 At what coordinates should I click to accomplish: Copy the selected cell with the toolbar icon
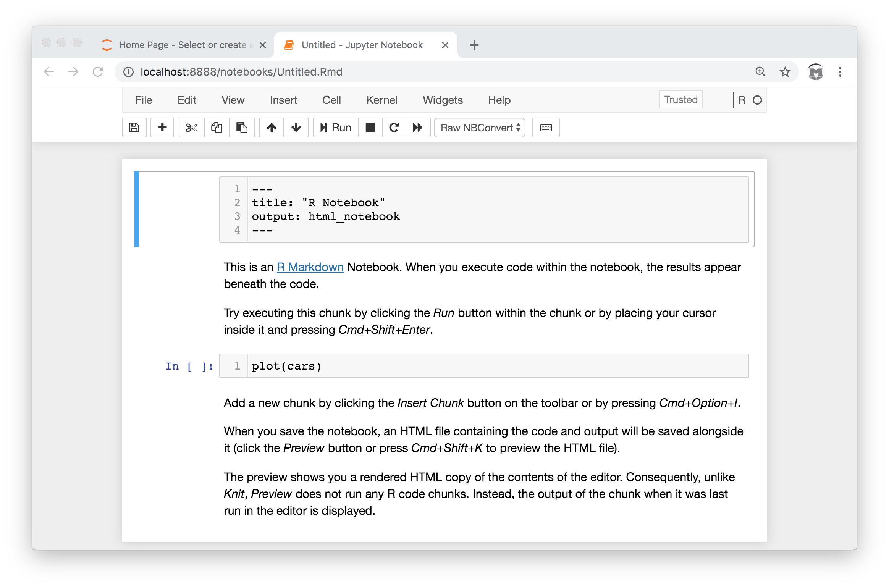pos(217,128)
